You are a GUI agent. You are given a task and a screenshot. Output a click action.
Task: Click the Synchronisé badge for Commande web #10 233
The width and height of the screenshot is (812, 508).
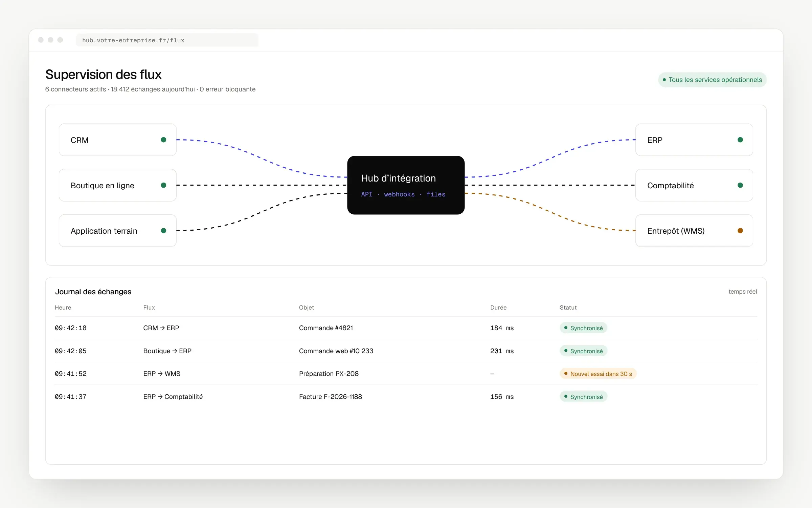point(584,351)
